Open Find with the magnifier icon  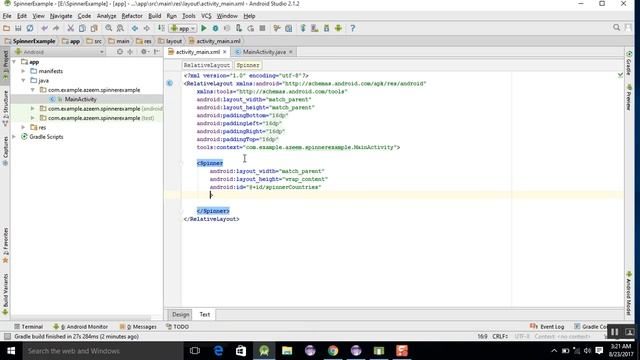(109, 28)
